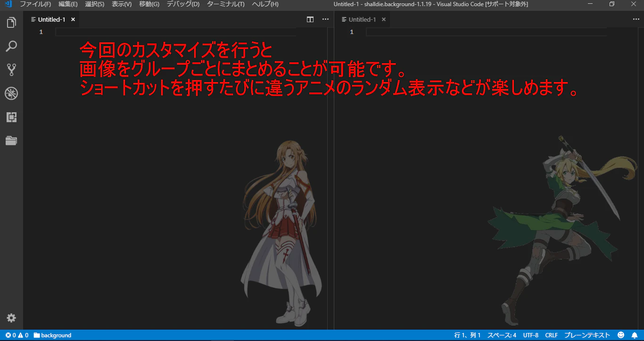Open the 編集(E) menu

(x=68, y=4)
